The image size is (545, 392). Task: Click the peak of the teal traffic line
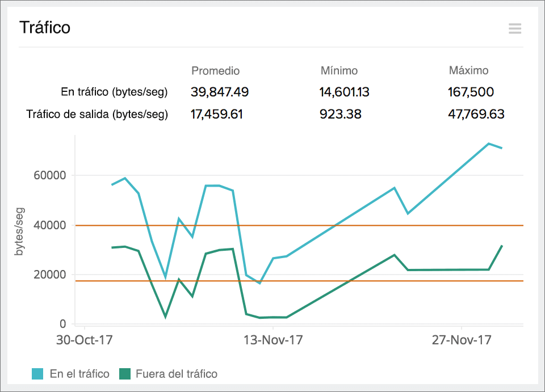click(489, 144)
